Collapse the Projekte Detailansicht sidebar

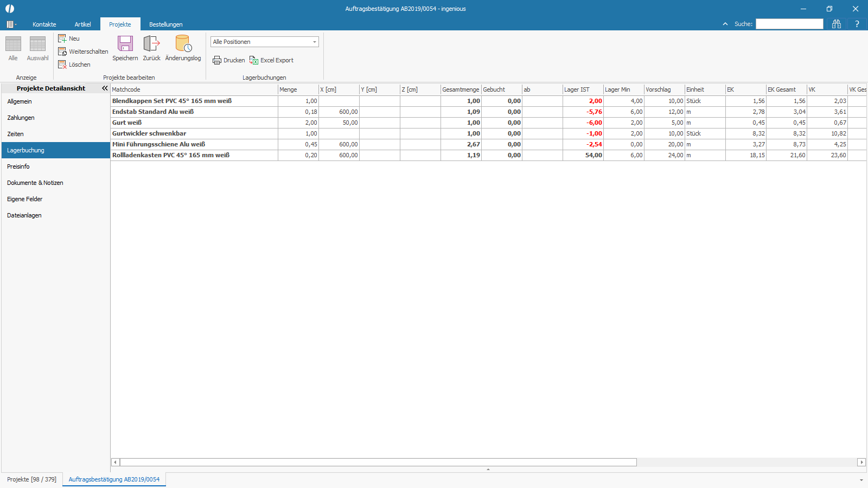pyautogui.click(x=105, y=88)
